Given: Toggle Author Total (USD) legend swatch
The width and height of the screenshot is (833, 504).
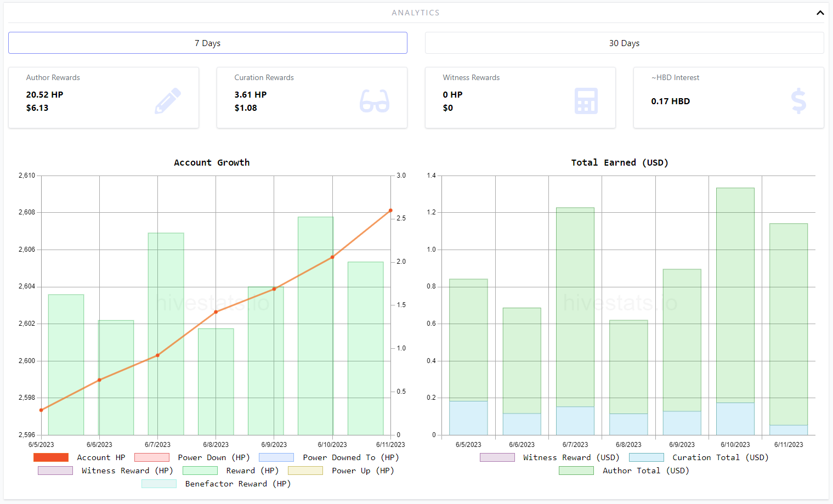Looking at the screenshot, I should [x=576, y=471].
